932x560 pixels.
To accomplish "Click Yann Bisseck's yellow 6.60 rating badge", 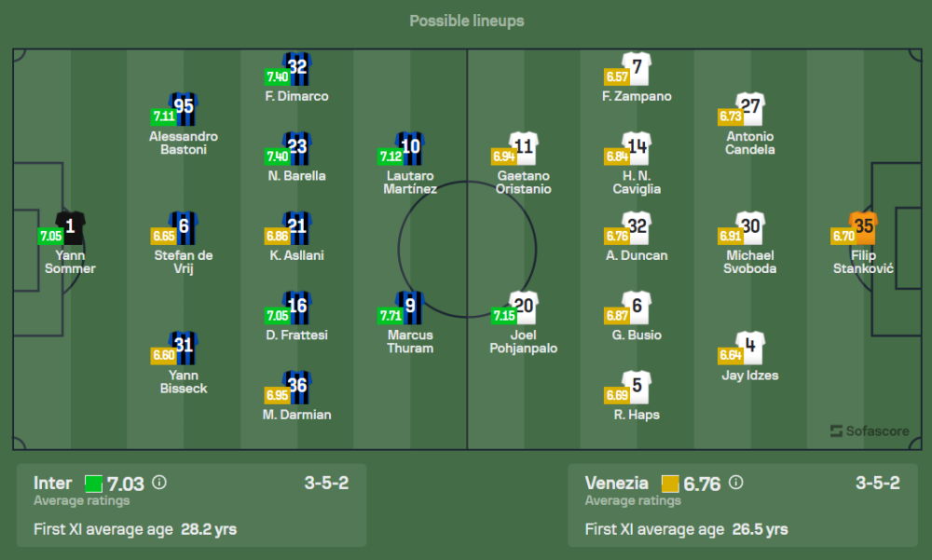I will (162, 356).
